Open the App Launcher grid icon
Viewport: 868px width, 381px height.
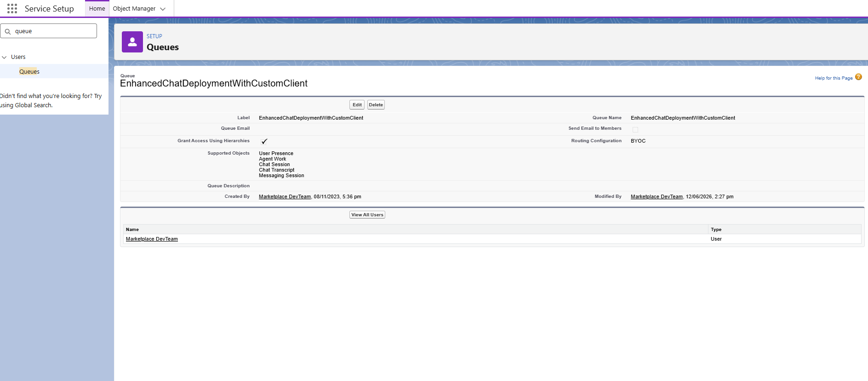pyautogui.click(x=12, y=9)
